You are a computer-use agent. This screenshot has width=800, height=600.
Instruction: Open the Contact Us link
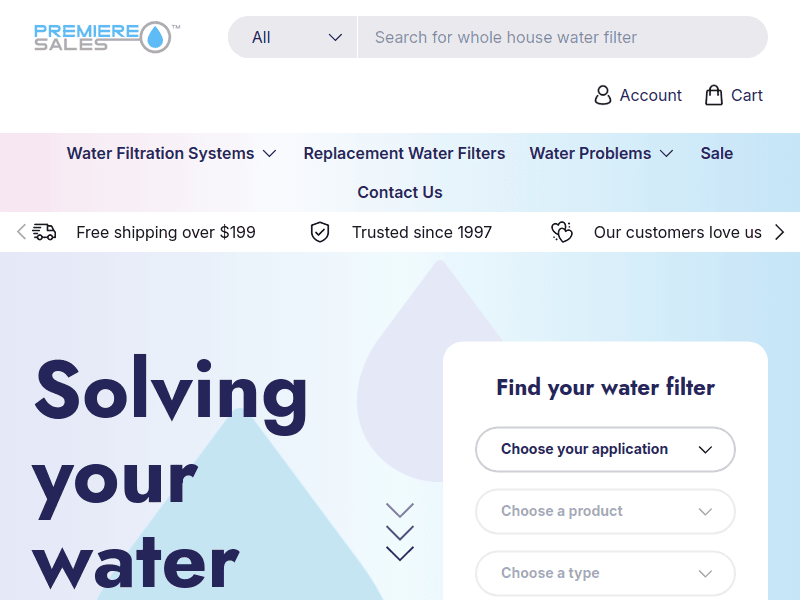click(x=400, y=192)
